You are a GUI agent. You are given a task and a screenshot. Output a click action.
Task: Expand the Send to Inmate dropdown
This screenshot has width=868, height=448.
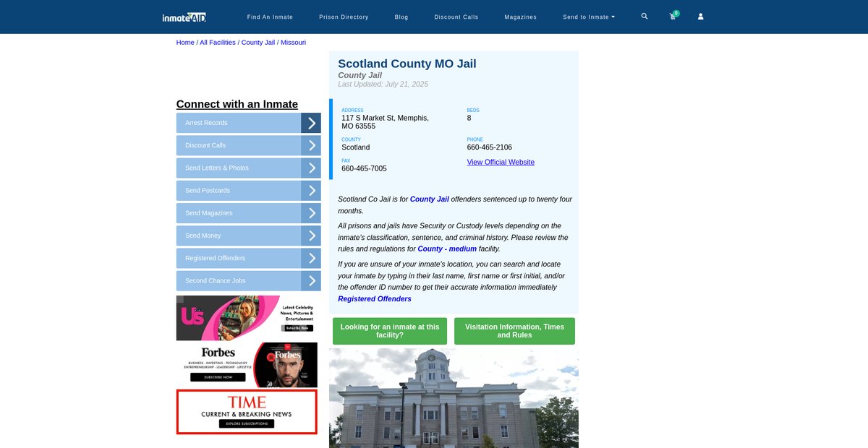[589, 17]
